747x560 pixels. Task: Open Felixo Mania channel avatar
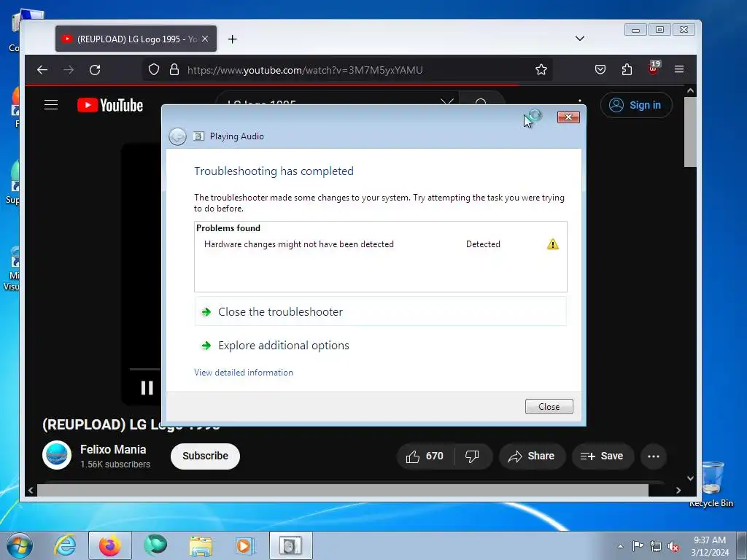point(57,455)
